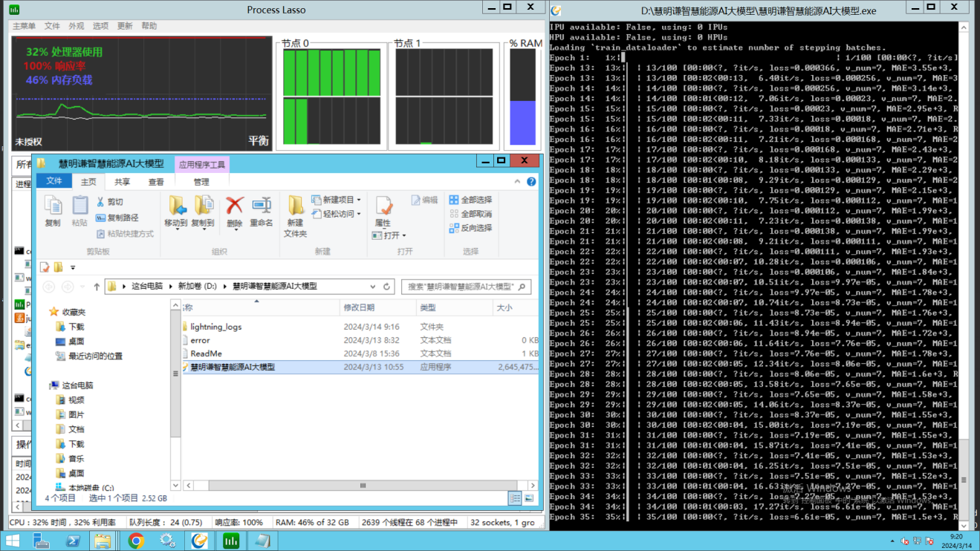This screenshot has width=980, height=551.
Task: Click the New Folder (新建文件夹) icon
Action: (295, 206)
